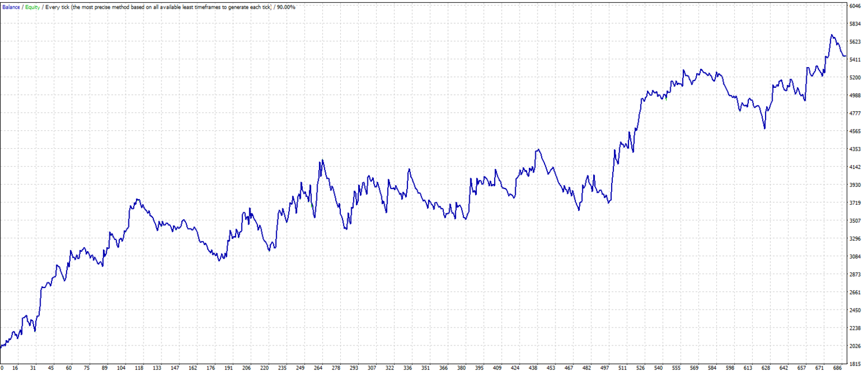Click the blue Balance legend label
The width and height of the screenshot is (868, 372).
[11, 7]
